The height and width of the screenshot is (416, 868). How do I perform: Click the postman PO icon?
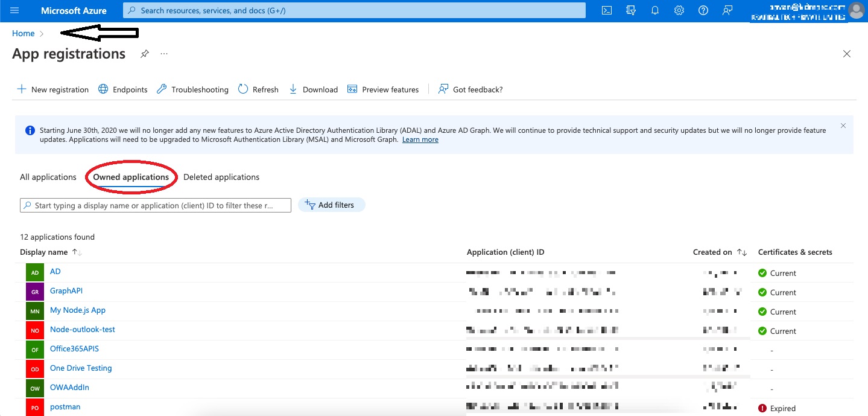[35, 408]
